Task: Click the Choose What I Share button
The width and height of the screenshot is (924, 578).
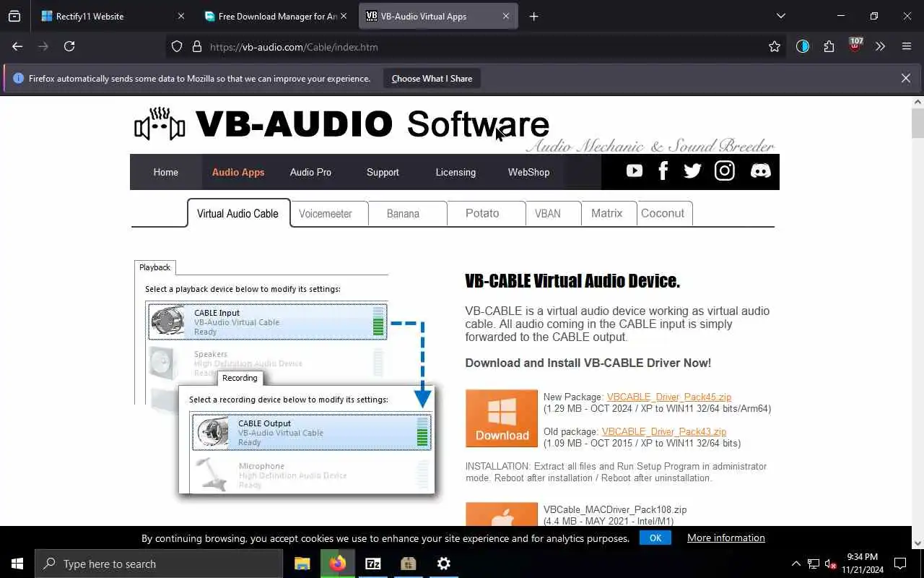Action: point(432,78)
